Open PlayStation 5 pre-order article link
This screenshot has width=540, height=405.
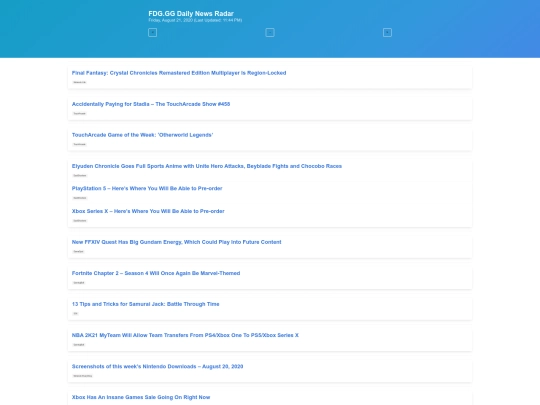pos(147,188)
